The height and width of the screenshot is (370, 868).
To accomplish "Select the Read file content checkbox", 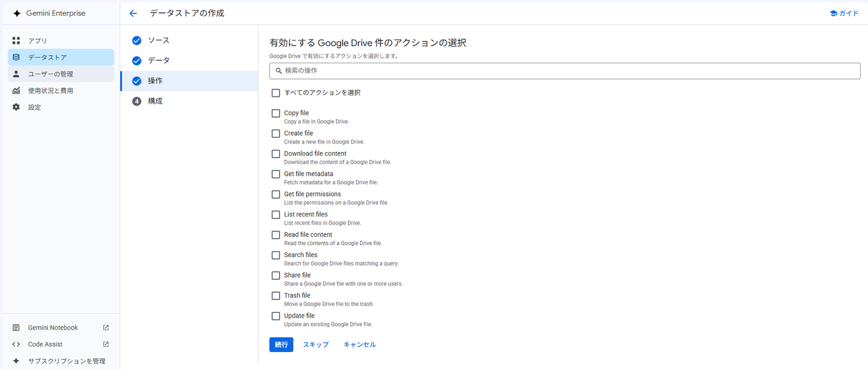I will 276,235.
